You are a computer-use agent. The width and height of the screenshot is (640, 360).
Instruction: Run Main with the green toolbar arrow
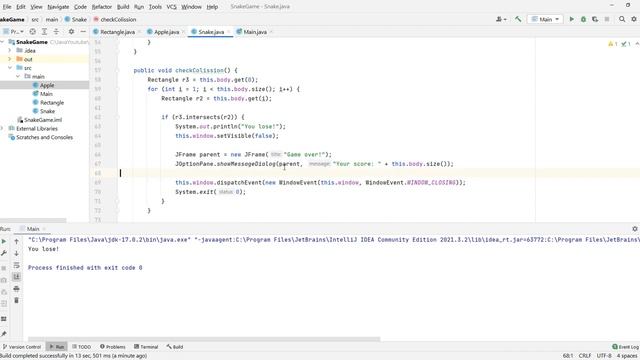571,19
